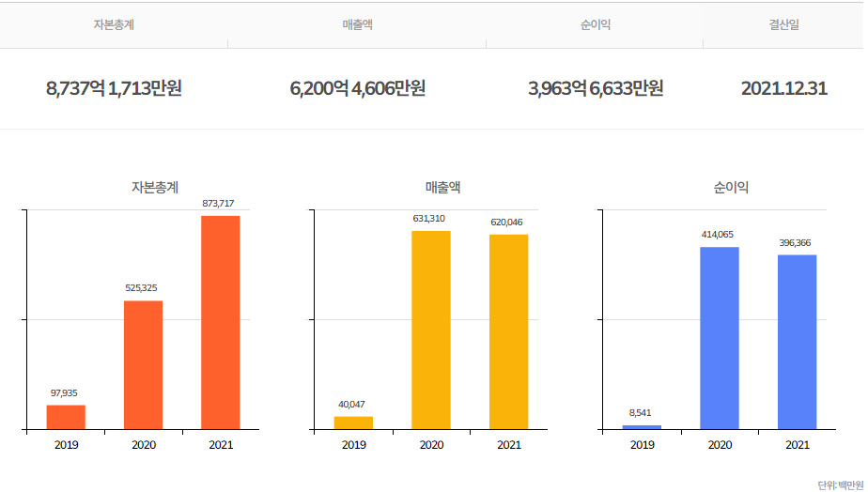This screenshot has width=868, height=492.
Task: Click the 2019 bar in 매출액 chart
Action: (x=353, y=423)
